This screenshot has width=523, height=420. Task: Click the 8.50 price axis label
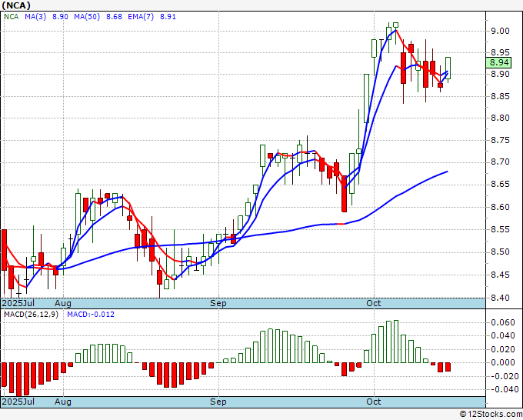tap(500, 252)
